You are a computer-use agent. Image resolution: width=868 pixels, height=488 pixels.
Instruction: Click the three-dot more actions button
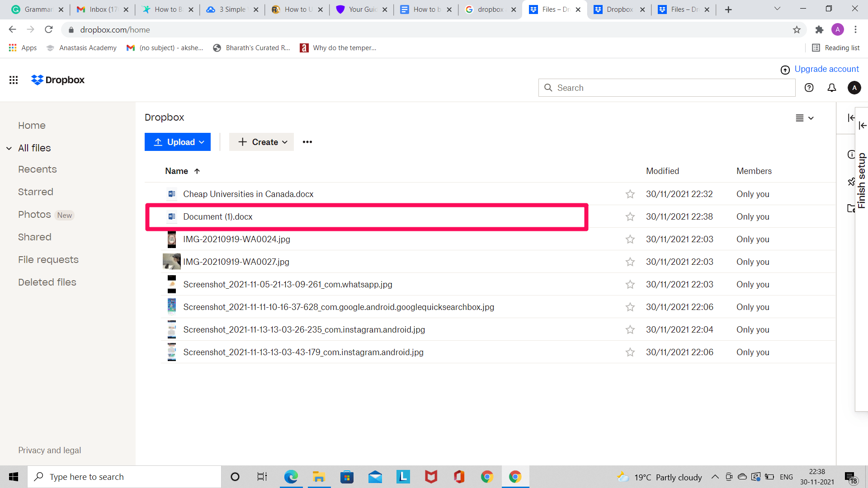[x=307, y=142]
